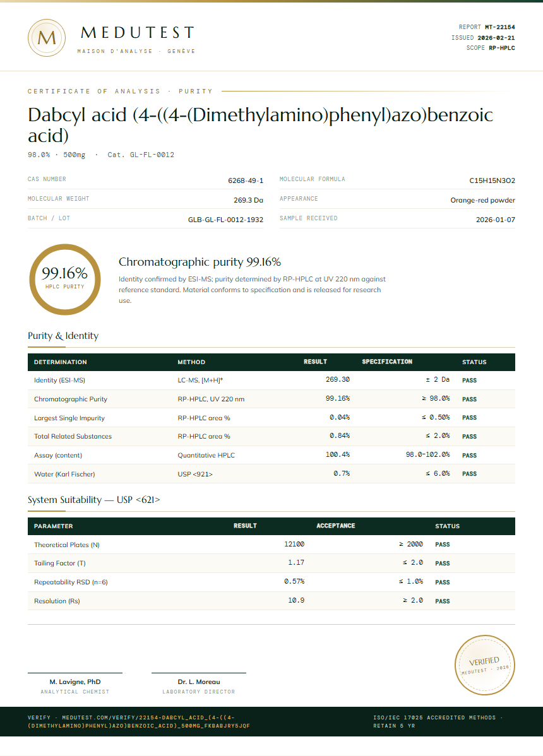This screenshot has height=756, width=543.
Task: Click the Water (Karl Fischer) row label
Action: point(64,475)
